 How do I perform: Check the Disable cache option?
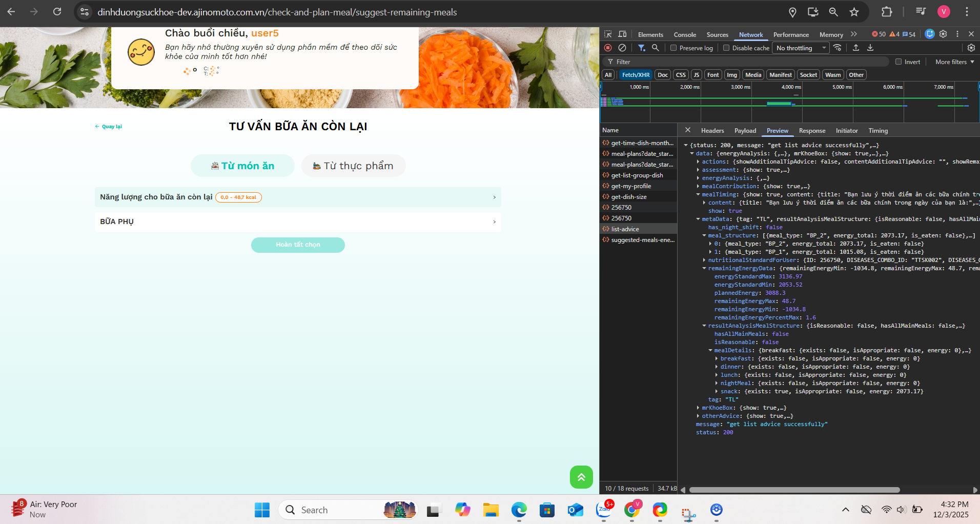click(x=726, y=48)
